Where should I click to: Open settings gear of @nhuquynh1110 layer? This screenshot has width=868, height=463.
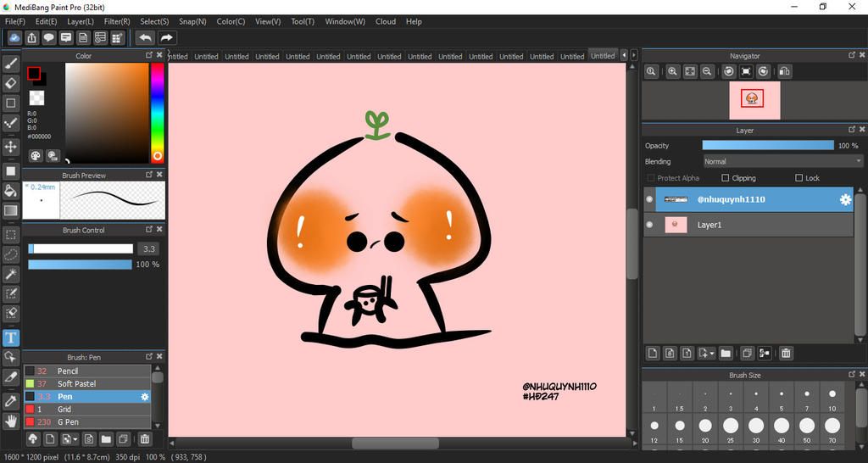click(x=845, y=199)
